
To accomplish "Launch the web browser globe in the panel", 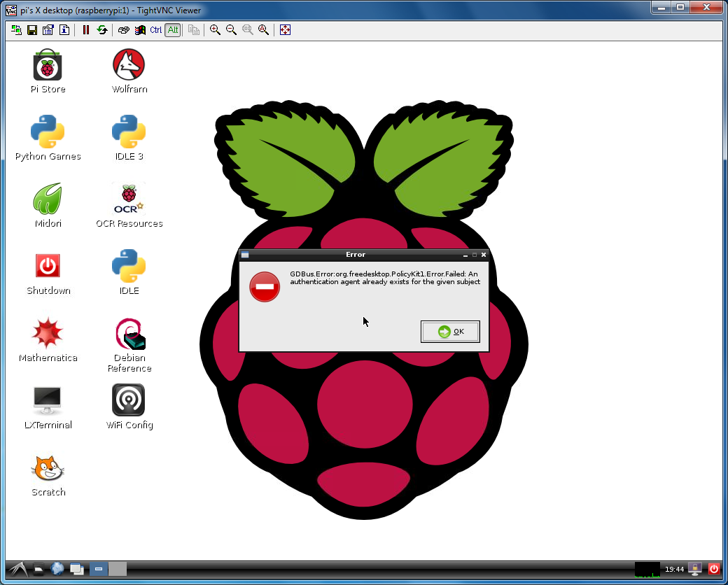I will pos(57,569).
